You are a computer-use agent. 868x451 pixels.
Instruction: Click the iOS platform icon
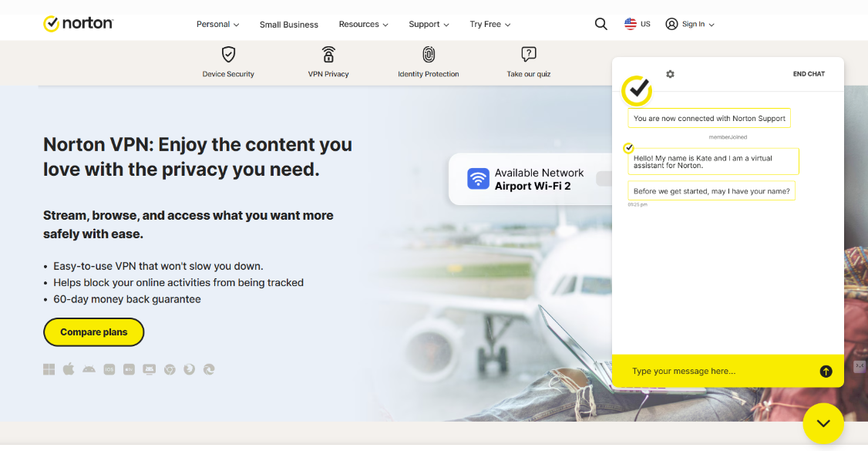coord(109,369)
